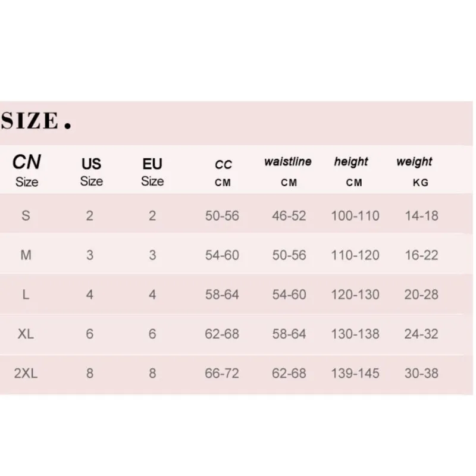Click the 30-38 weight value

click(x=421, y=373)
